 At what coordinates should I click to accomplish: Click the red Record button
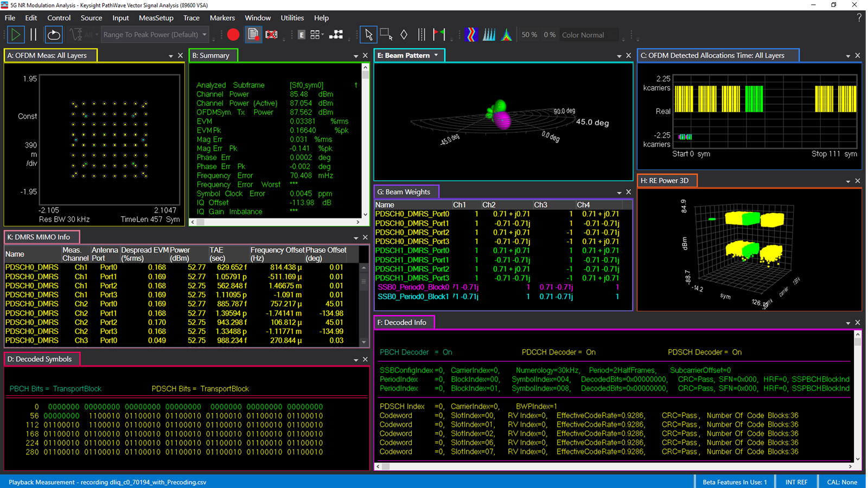pos(233,34)
